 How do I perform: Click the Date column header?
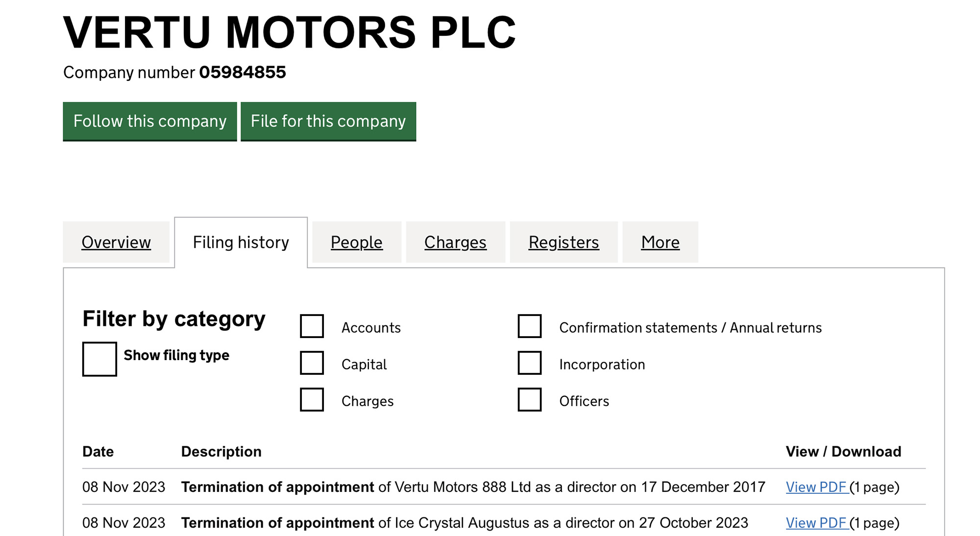(x=98, y=451)
